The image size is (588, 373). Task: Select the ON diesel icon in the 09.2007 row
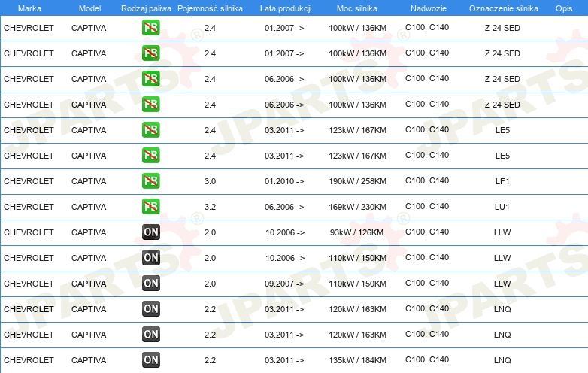pos(150,283)
